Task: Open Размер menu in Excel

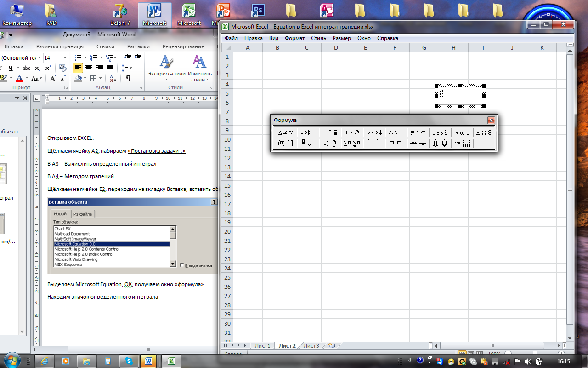Action: pos(341,38)
